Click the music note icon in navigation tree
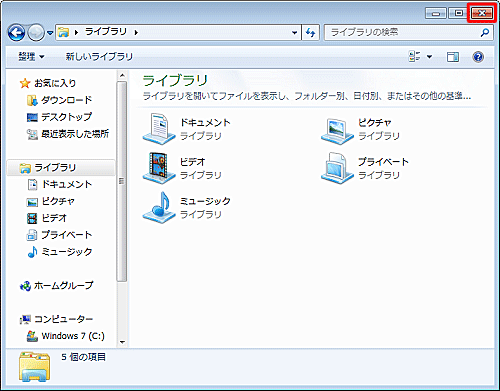Screen dimensions: 500x391 (x=32, y=252)
